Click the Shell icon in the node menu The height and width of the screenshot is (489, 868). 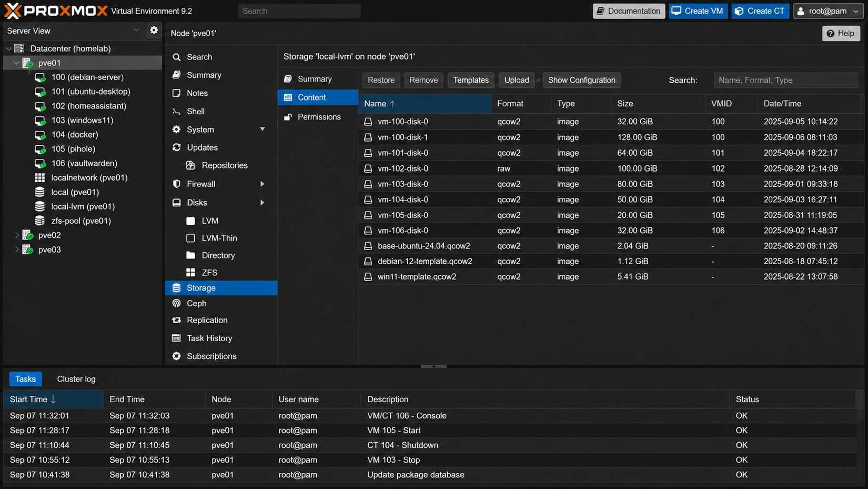tap(176, 112)
